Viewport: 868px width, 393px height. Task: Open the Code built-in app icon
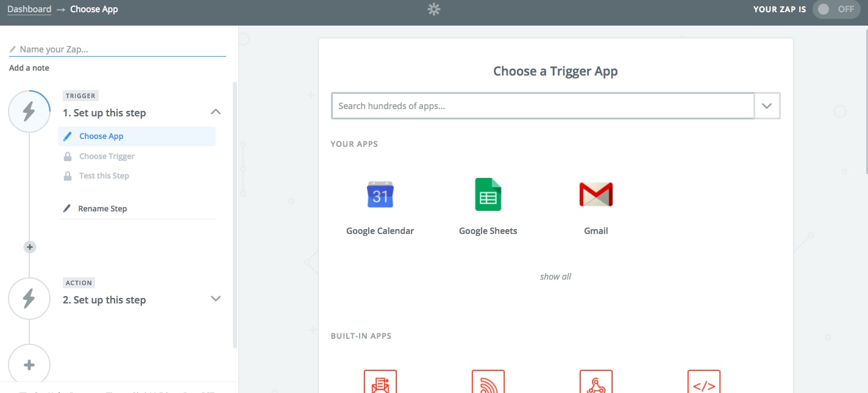point(704,381)
